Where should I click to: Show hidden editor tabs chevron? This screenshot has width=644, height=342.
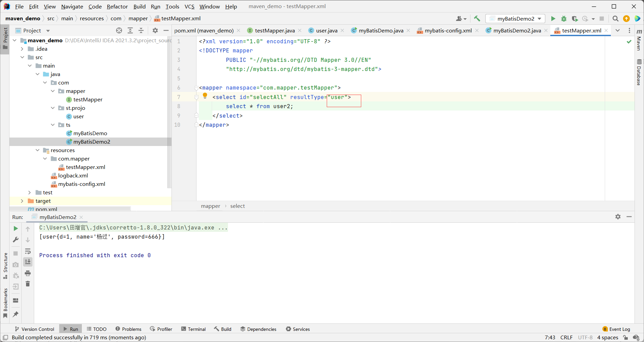click(618, 30)
